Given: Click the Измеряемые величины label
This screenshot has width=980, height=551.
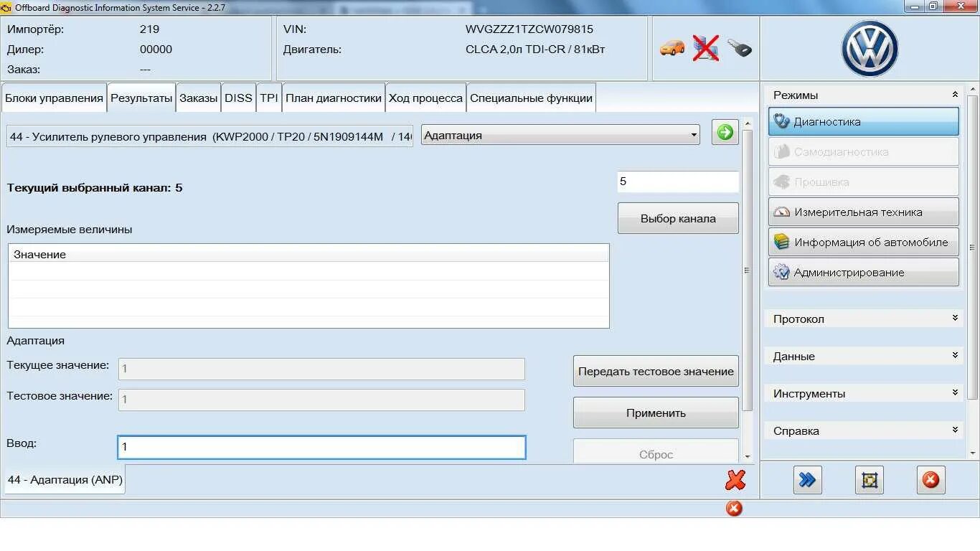Looking at the screenshot, I should pos(70,230).
